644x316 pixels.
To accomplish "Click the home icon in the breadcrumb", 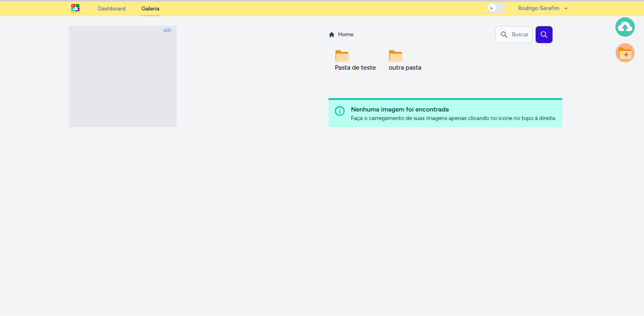I will coord(332,35).
